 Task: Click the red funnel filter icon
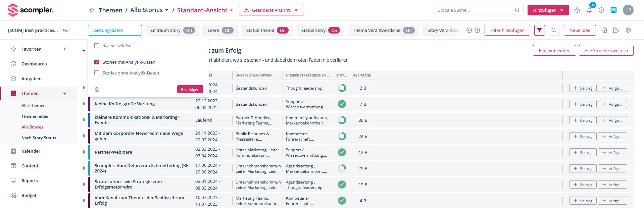click(x=539, y=30)
